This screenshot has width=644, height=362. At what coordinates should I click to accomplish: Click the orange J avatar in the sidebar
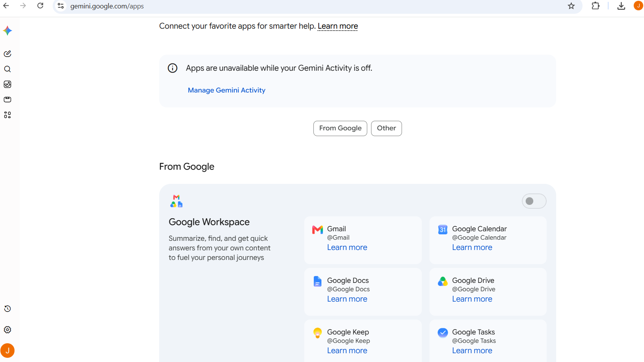coord(8,351)
